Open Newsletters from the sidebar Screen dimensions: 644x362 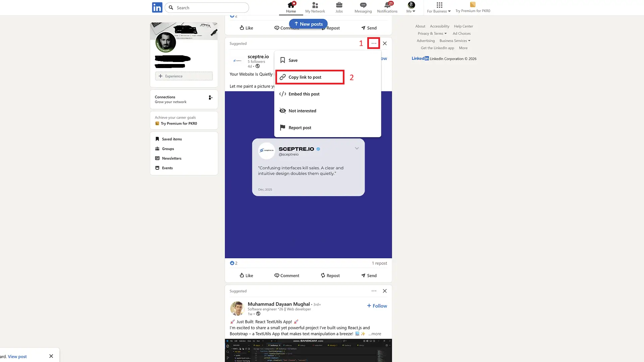[x=168, y=158]
